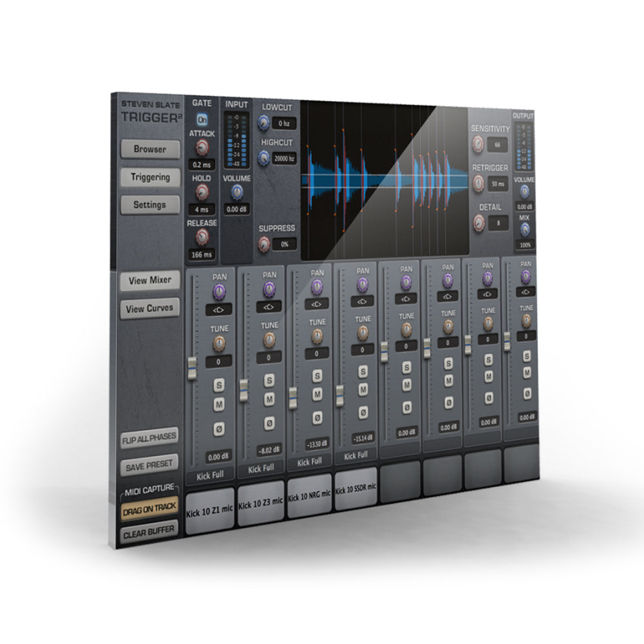Click the Tune knob on Kick 10 Z3 channel
The width and height of the screenshot is (644, 644).
[269, 339]
